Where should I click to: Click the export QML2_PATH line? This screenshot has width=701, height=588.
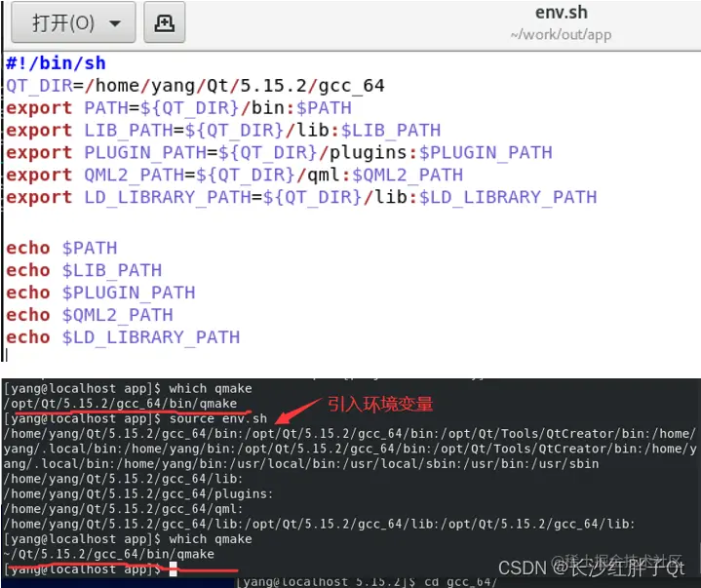234,175
